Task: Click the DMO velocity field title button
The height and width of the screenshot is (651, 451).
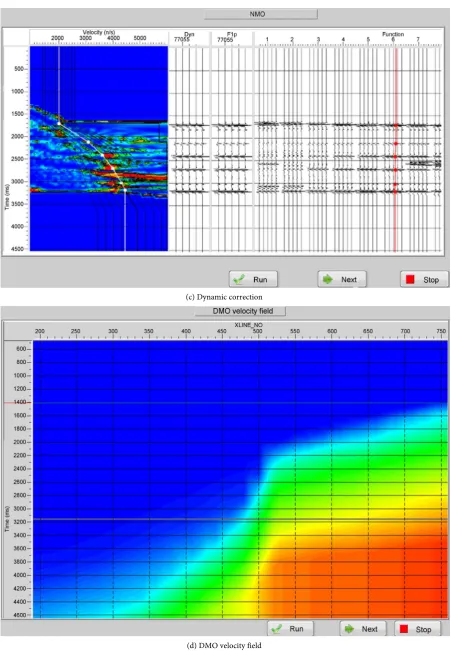Action: coord(240,311)
